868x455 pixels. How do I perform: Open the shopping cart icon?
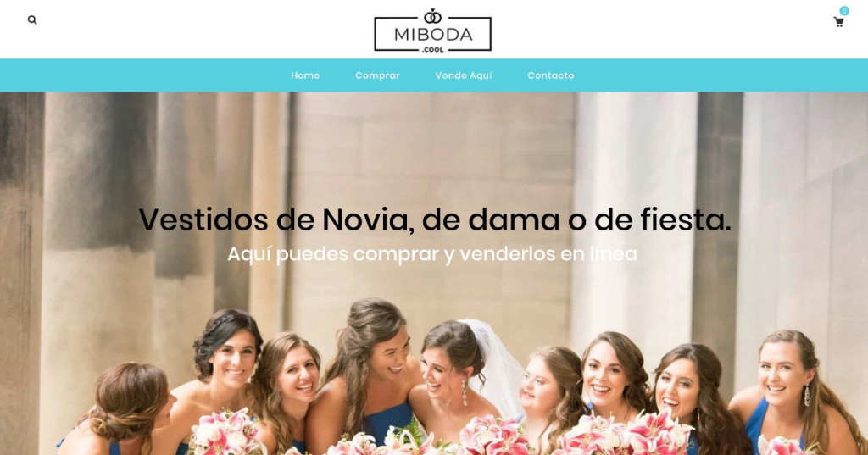(838, 22)
